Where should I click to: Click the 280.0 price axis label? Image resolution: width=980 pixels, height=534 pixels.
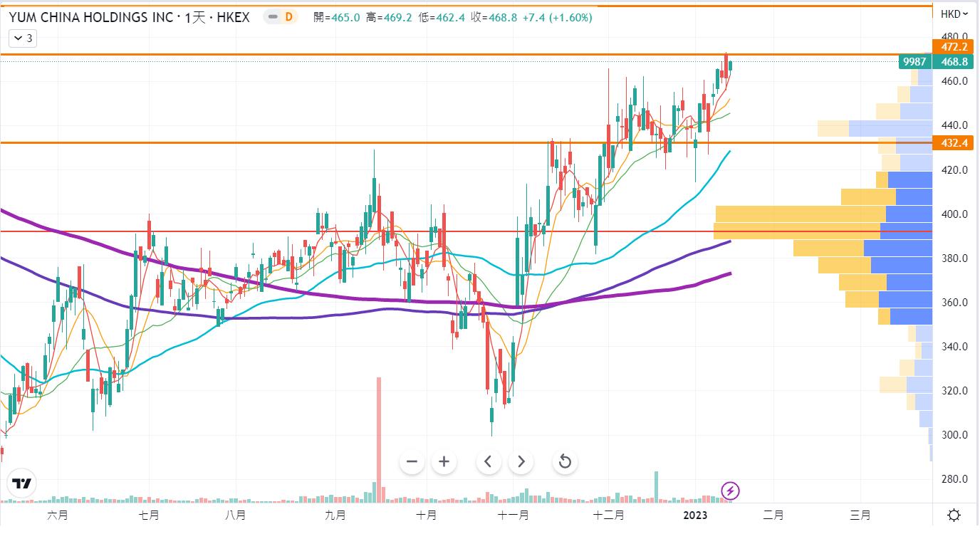pyautogui.click(x=954, y=479)
